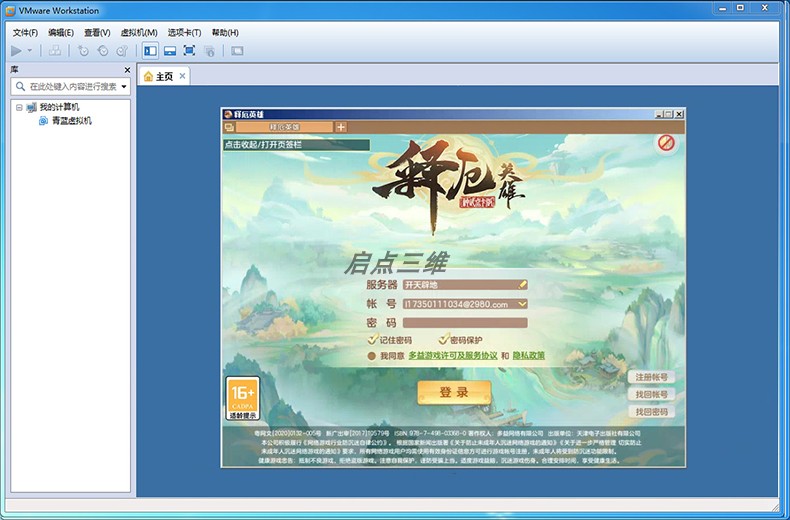This screenshot has width=790, height=520.
Task: Open the 编辑(E) menu
Action: coord(61,33)
